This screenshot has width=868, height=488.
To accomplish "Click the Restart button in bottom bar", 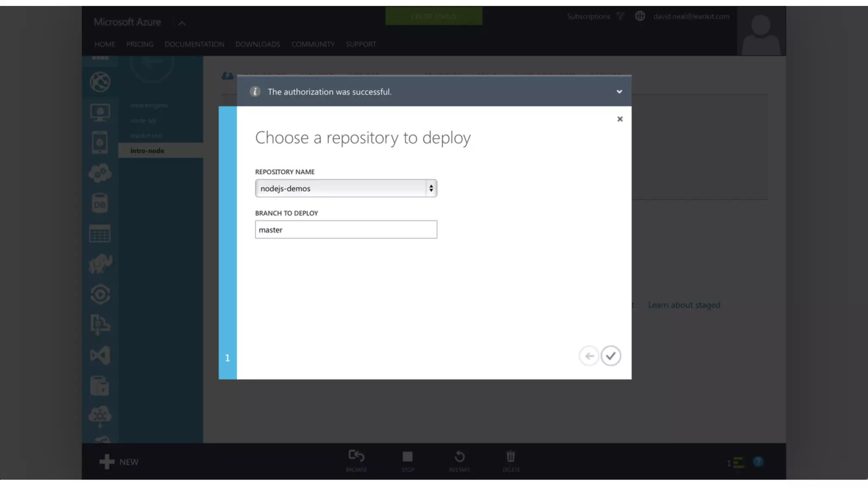I will [459, 461].
